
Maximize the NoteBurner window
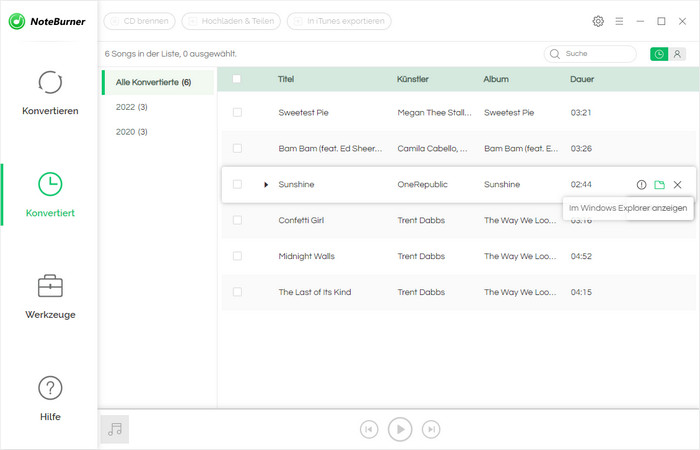pyautogui.click(x=661, y=21)
